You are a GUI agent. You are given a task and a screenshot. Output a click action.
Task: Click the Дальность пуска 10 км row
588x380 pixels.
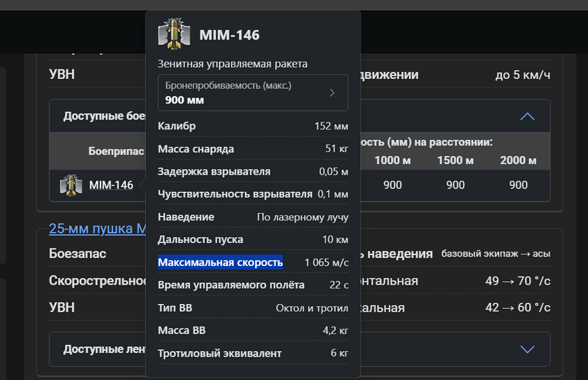[x=253, y=239]
